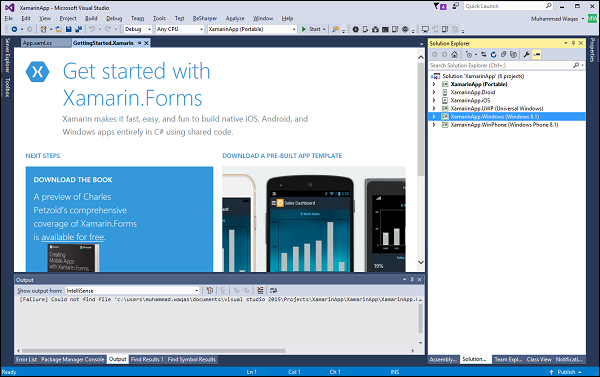Click the Save All toolbar icon
This screenshot has height=377, width=600.
click(x=78, y=29)
